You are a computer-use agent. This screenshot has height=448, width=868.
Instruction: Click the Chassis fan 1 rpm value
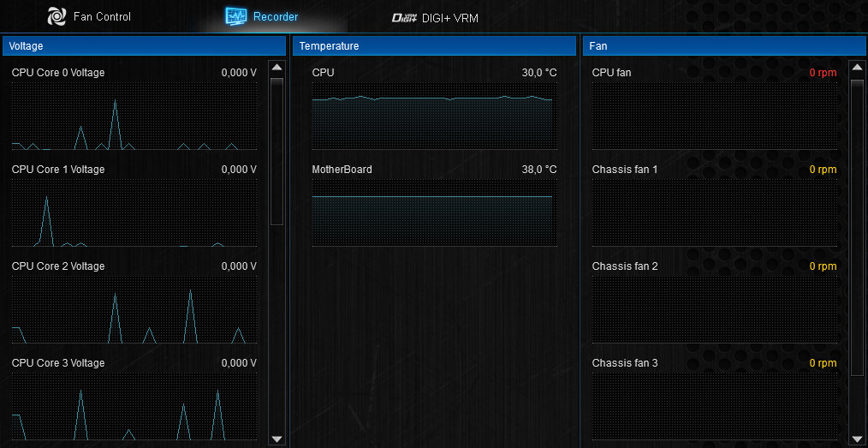823,170
